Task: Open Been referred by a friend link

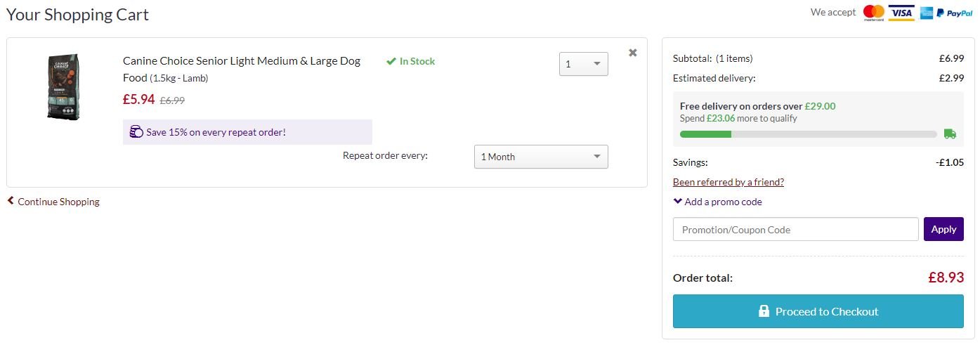Action: pyautogui.click(x=729, y=182)
